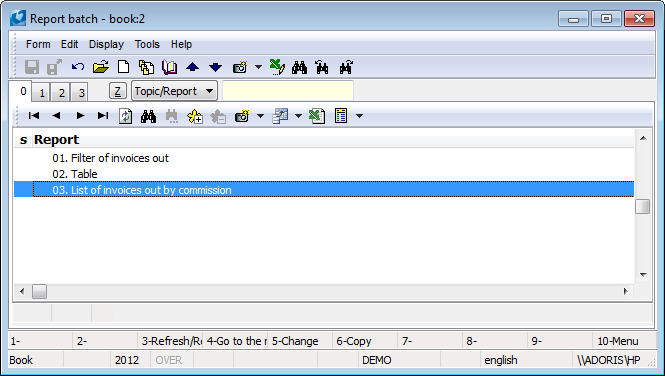This screenshot has width=665, height=376.
Task: Click the vertical scrollbar thumb
Action: point(643,207)
